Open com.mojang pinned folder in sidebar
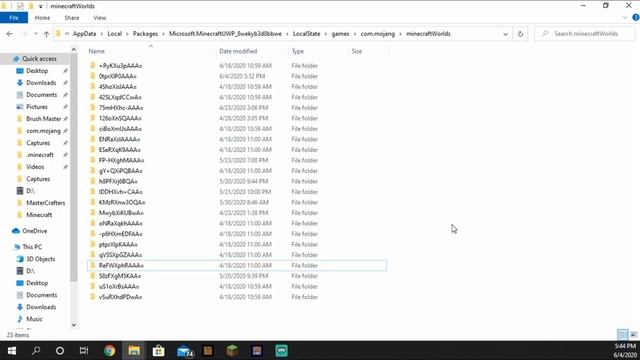Screen dimensions: 640x360 click(x=43, y=131)
